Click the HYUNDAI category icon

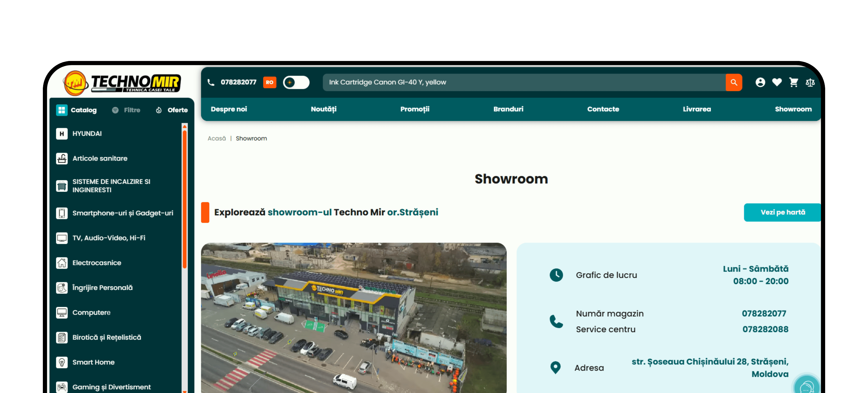(x=62, y=134)
